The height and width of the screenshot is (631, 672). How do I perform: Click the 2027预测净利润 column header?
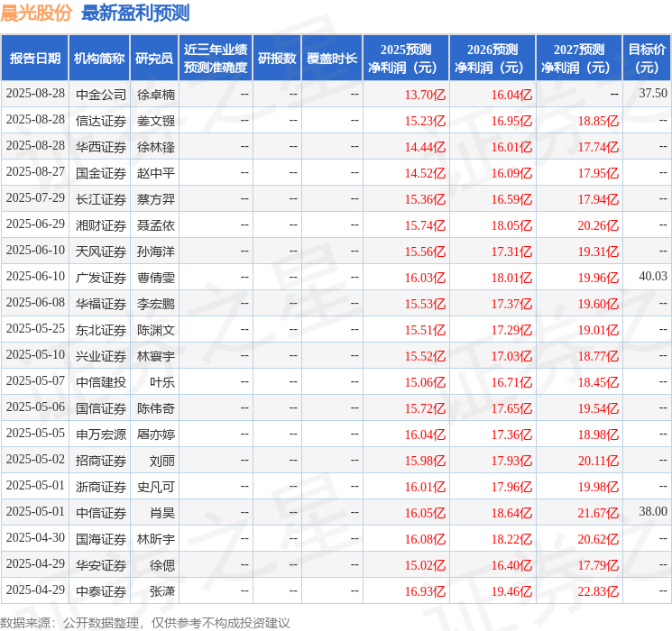579,59
